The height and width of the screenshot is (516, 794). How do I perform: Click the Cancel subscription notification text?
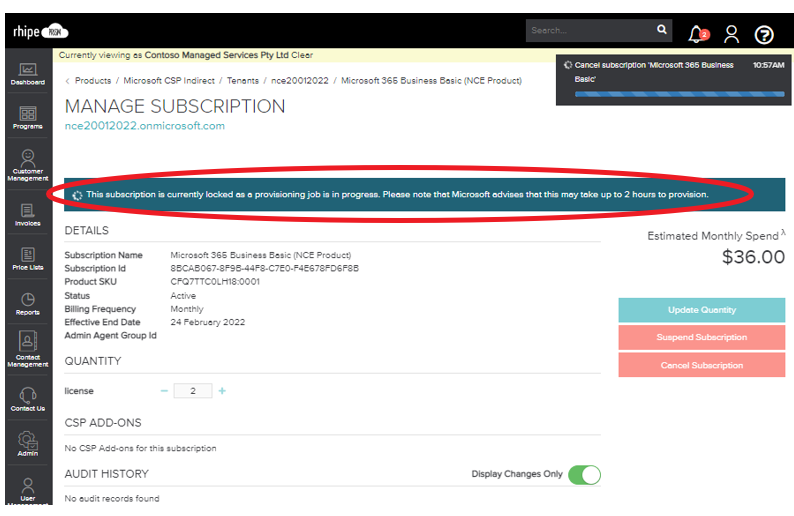coord(654,72)
